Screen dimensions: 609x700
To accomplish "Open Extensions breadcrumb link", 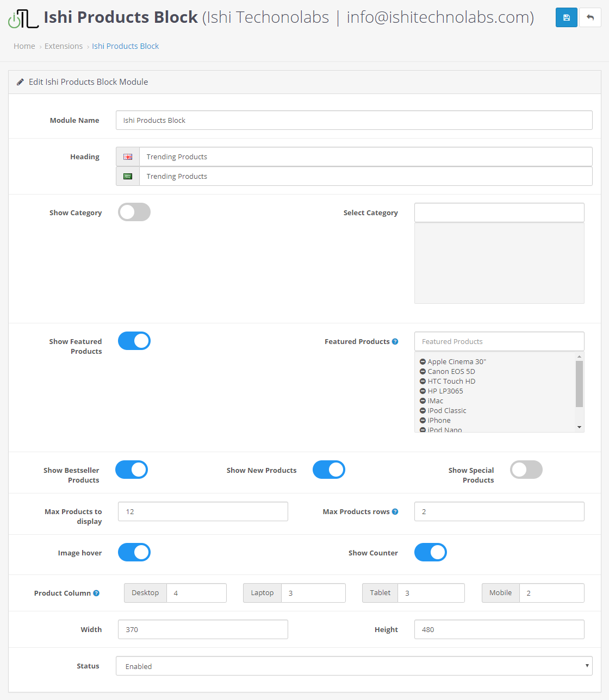I will (x=64, y=46).
